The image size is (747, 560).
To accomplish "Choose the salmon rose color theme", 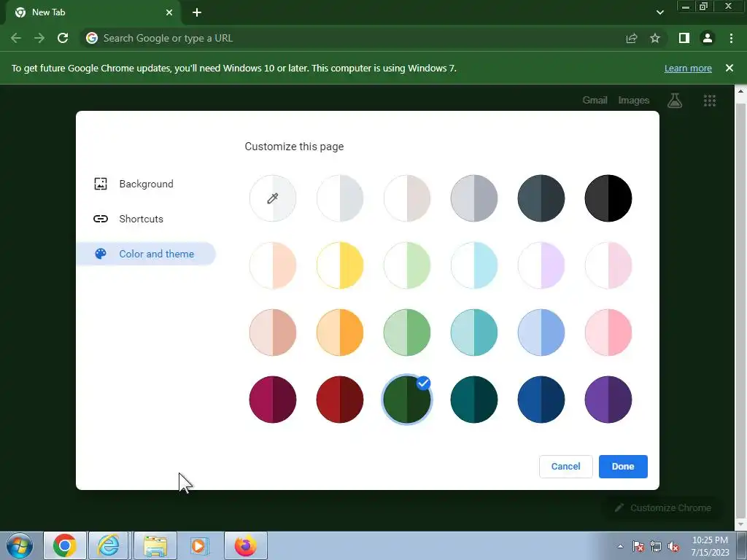I will tap(273, 332).
